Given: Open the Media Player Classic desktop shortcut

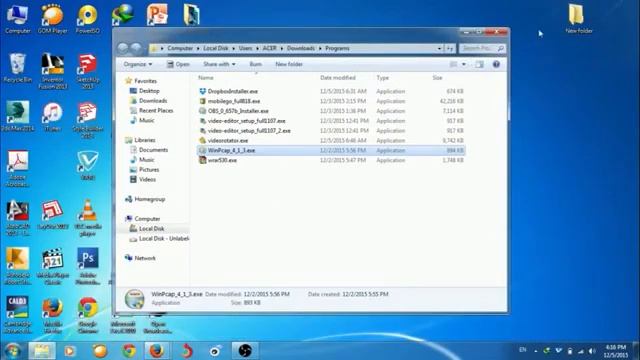Looking at the screenshot, I should 53,266.
